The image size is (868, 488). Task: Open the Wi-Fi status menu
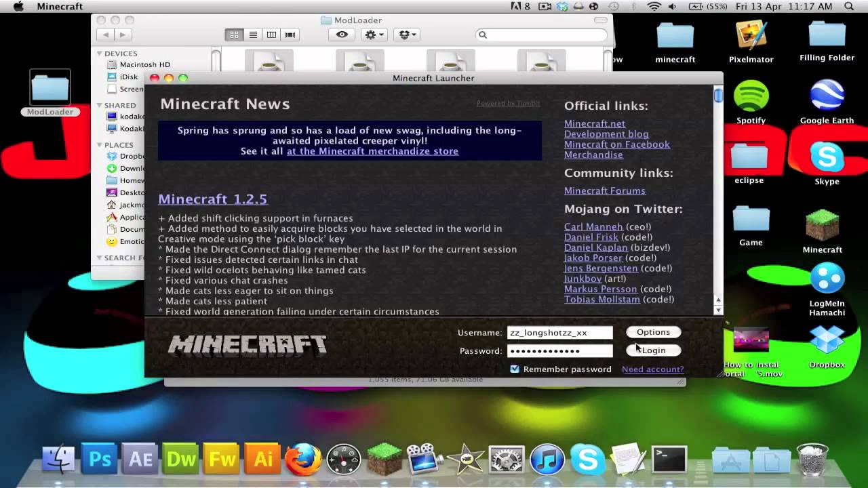pyautogui.click(x=654, y=6)
